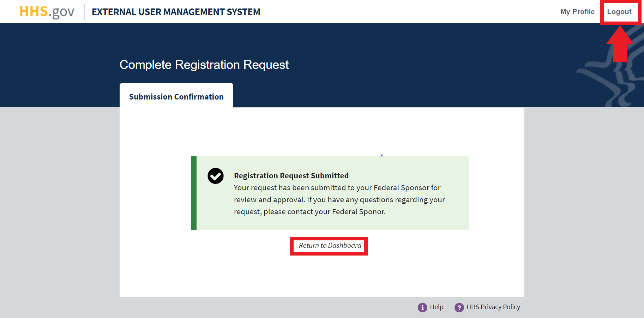Viewport: 644px width, 318px height.
Task: Click the green bar beside the confirmation message
Action: [193, 193]
